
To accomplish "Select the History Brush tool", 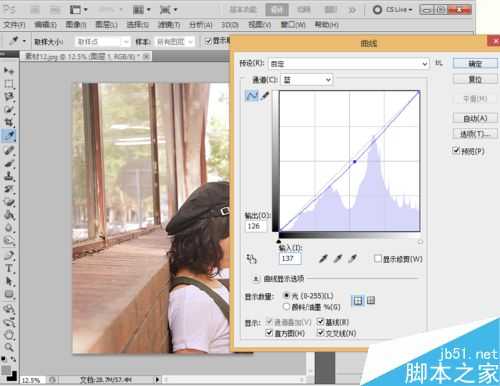I will pyautogui.click(x=9, y=189).
